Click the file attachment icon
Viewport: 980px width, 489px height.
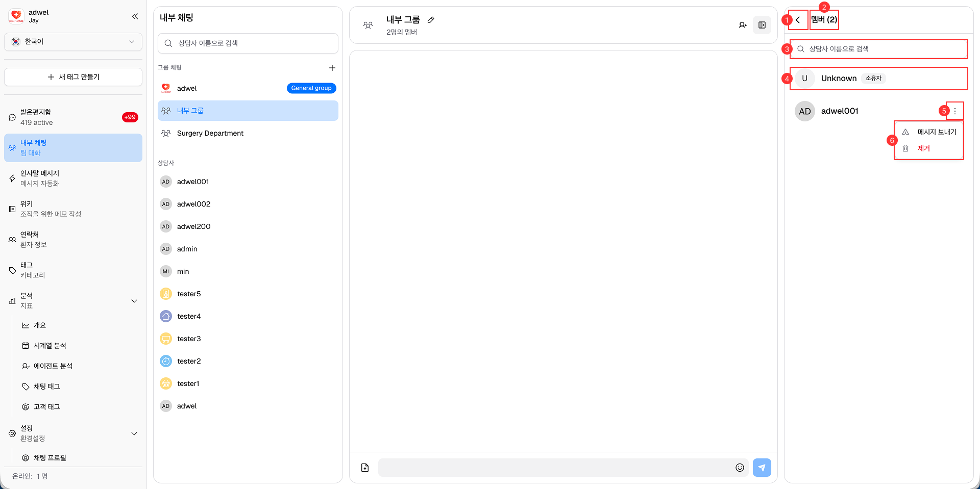click(x=365, y=468)
